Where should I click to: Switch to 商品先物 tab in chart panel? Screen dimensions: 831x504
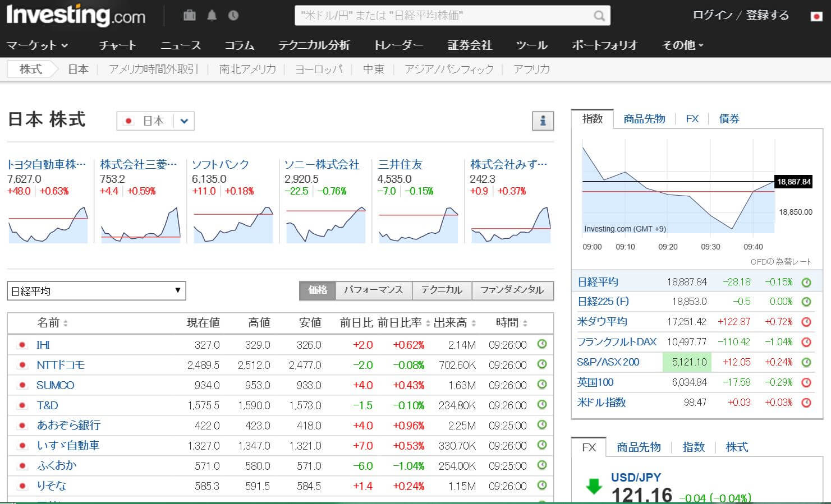coord(644,119)
